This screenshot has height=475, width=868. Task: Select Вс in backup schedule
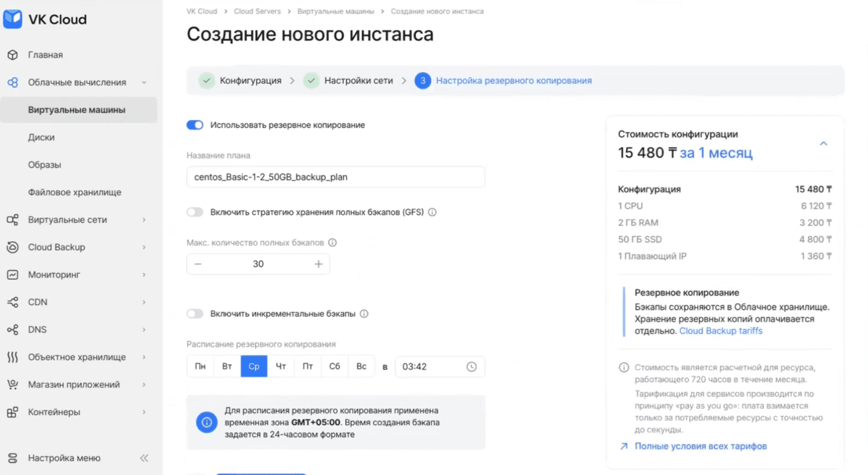tap(362, 367)
